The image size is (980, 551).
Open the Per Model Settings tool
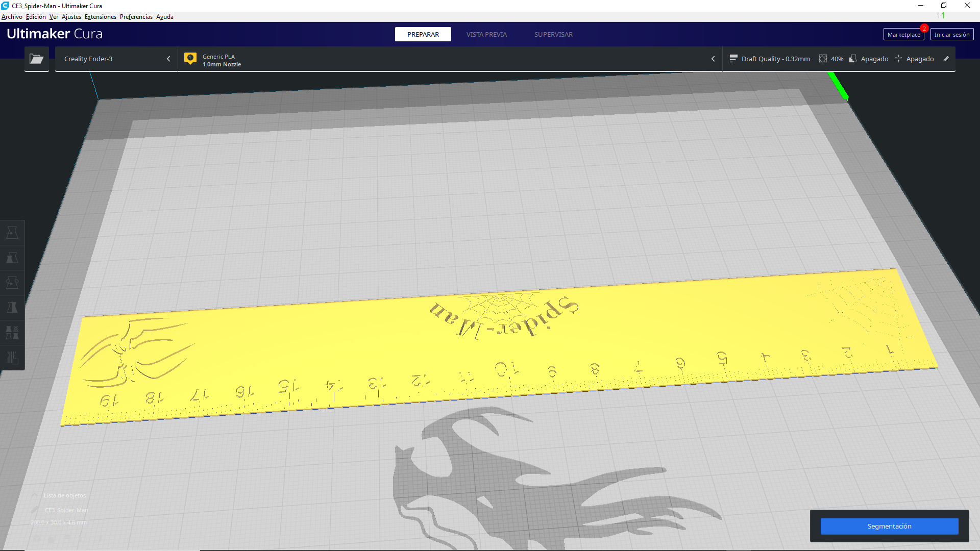pyautogui.click(x=12, y=333)
